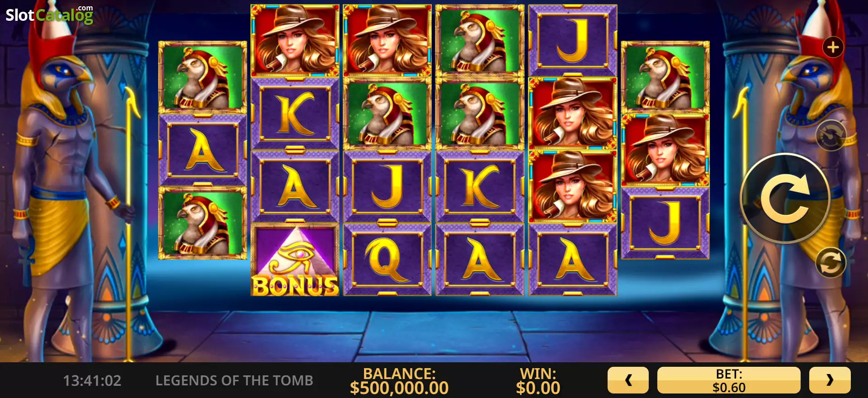The height and width of the screenshot is (398, 868).
Task: Open autoplay with the circular arrows icon
Action: pyautogui.click(x=830, y=262)
